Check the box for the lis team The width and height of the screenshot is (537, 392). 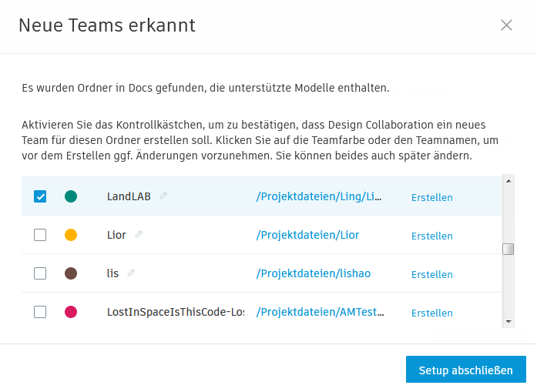coord(40,273)
